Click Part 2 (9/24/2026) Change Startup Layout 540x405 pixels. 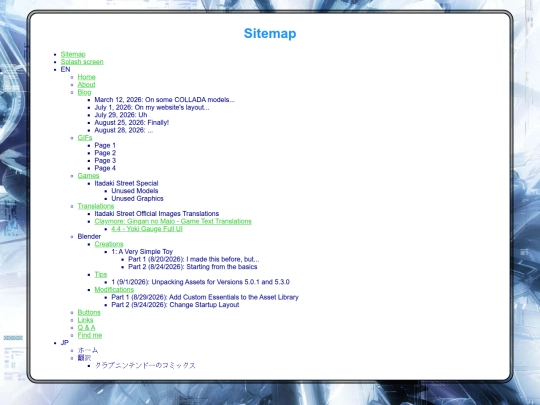point(175,305)
